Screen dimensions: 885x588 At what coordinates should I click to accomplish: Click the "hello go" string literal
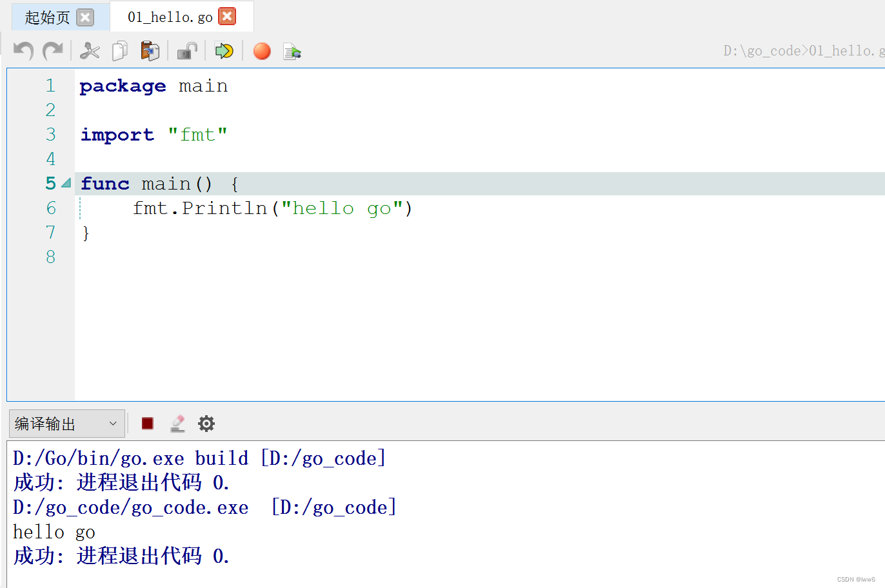coord(342,208)
